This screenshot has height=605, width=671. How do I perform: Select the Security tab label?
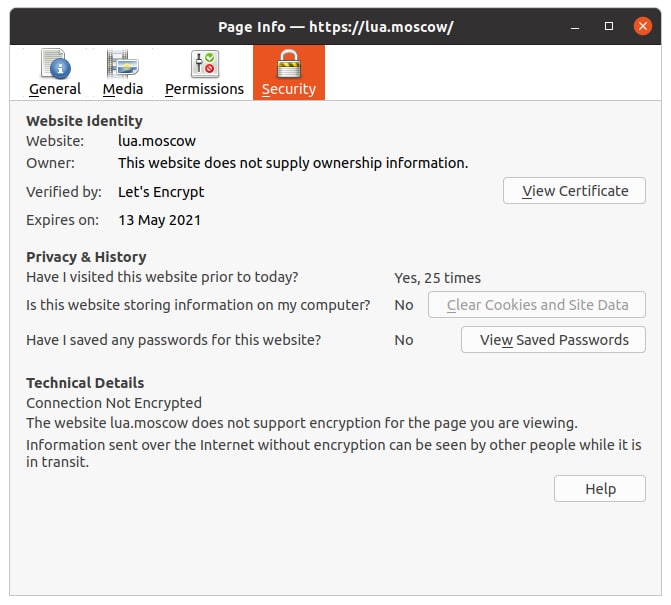(289, 89)
